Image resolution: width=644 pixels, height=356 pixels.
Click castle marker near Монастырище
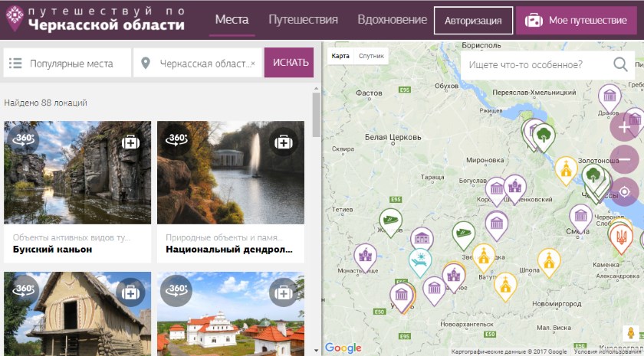[365, 256]
